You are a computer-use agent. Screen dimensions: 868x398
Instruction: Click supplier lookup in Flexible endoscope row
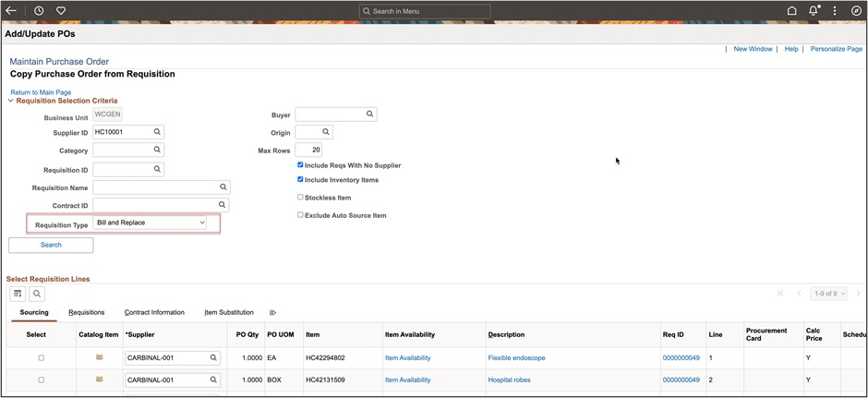(x=213, y=357)
